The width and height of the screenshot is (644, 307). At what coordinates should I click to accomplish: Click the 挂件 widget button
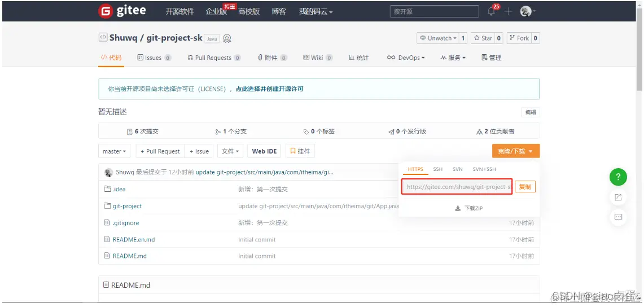coord(300,151)
